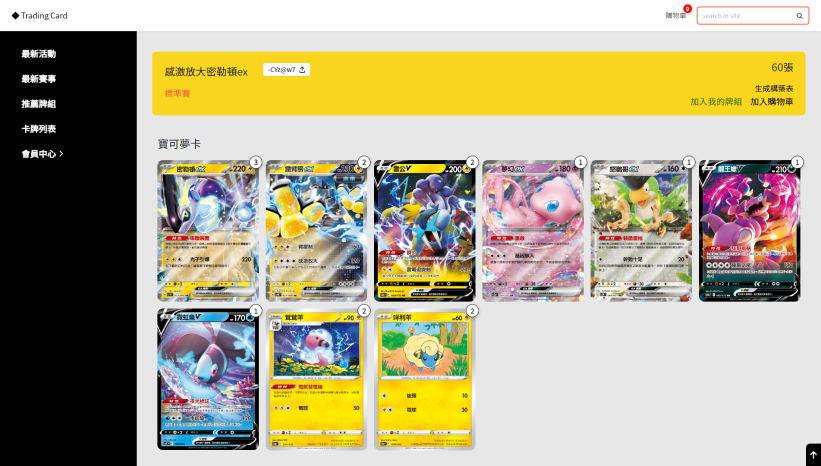Open 最新活動 in the sidebar
The image size is (821, 466).
pyautogui.click(x=38, y=54)
